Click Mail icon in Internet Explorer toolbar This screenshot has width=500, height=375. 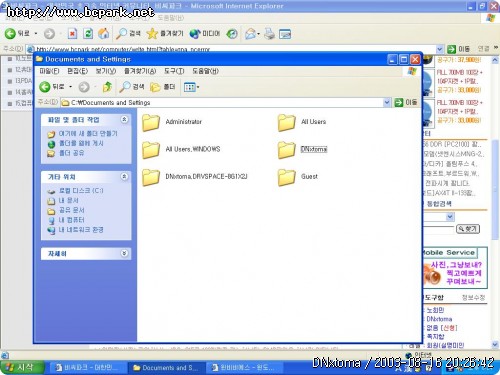250,34
